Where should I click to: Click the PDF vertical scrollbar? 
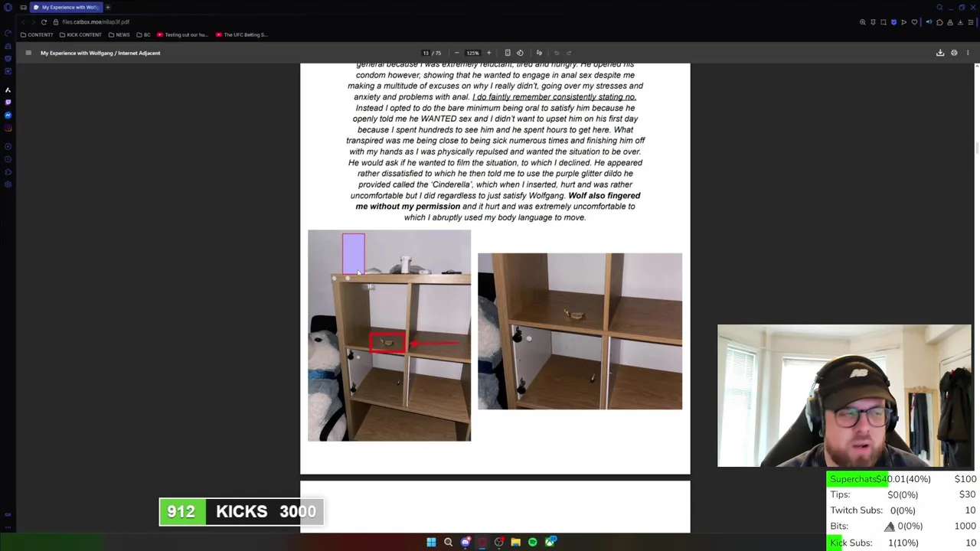coord(976,148)
